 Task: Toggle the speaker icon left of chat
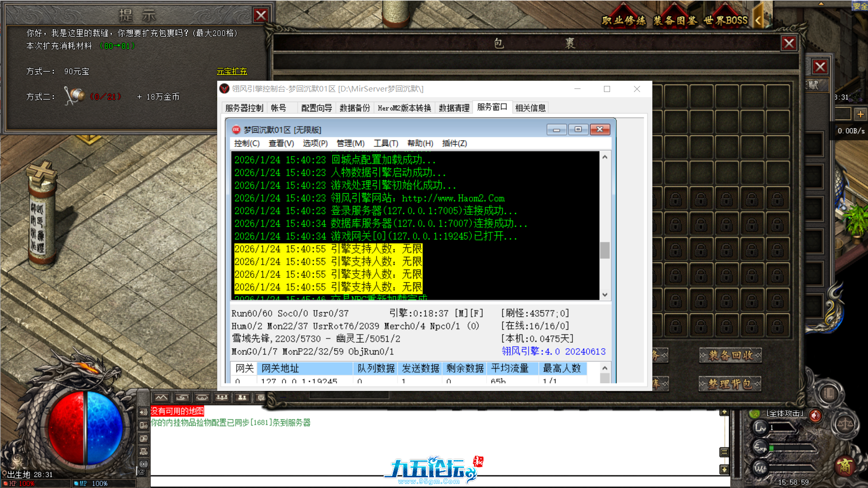(143, 412)
